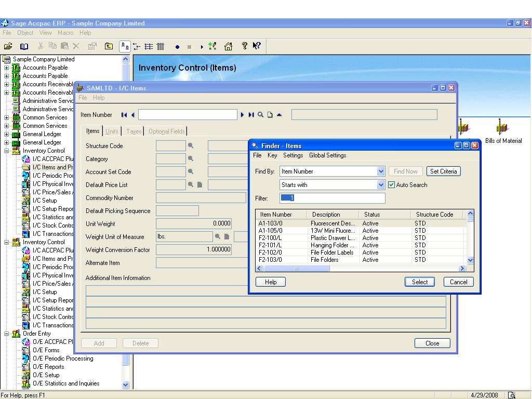Switch to the Items tab
Viewport: 532px width, 399px height.
(92, 131)
